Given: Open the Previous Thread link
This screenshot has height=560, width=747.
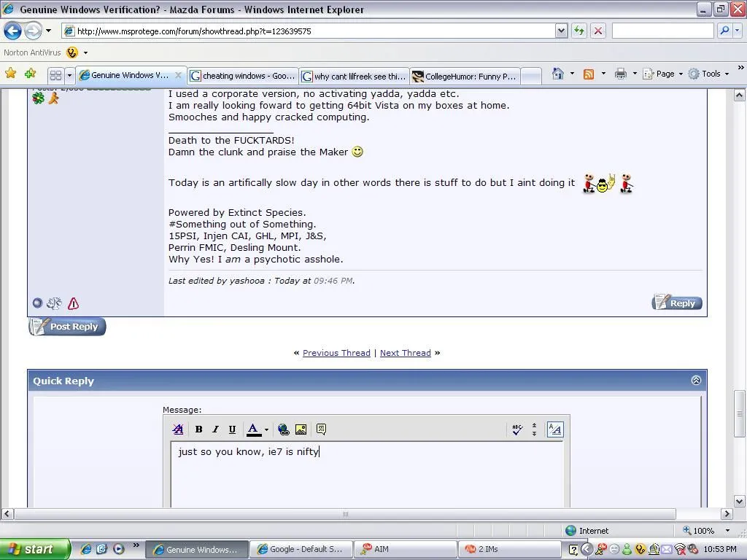Looking at the screenshot, I should click(x=336, y=353).
